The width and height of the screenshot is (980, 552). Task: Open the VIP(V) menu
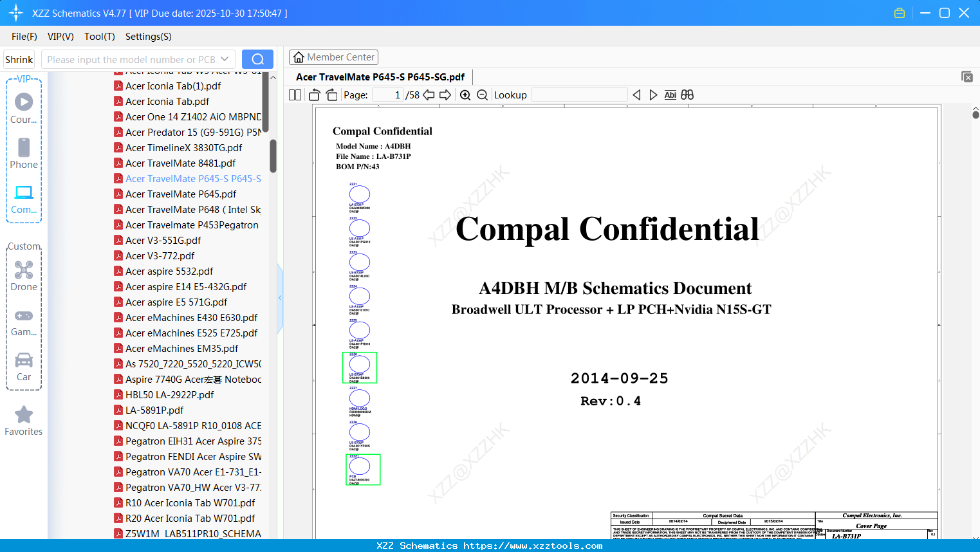point(60,37)
